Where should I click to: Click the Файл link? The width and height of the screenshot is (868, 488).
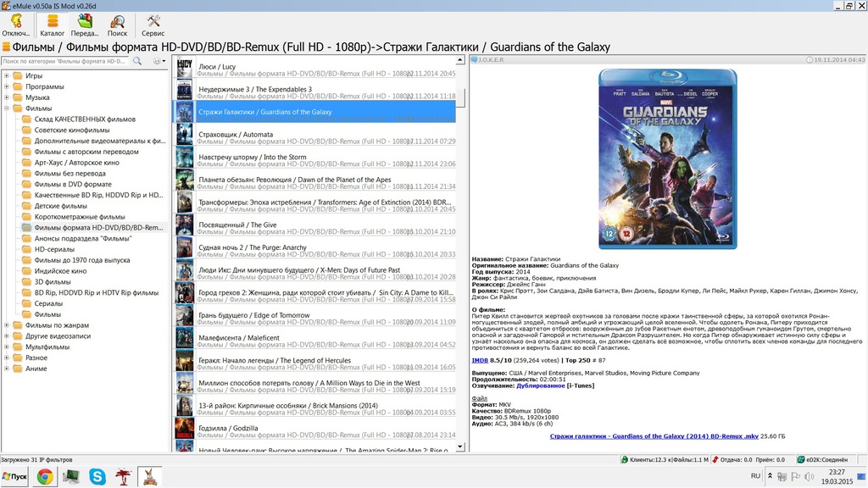tap(480, 398)
